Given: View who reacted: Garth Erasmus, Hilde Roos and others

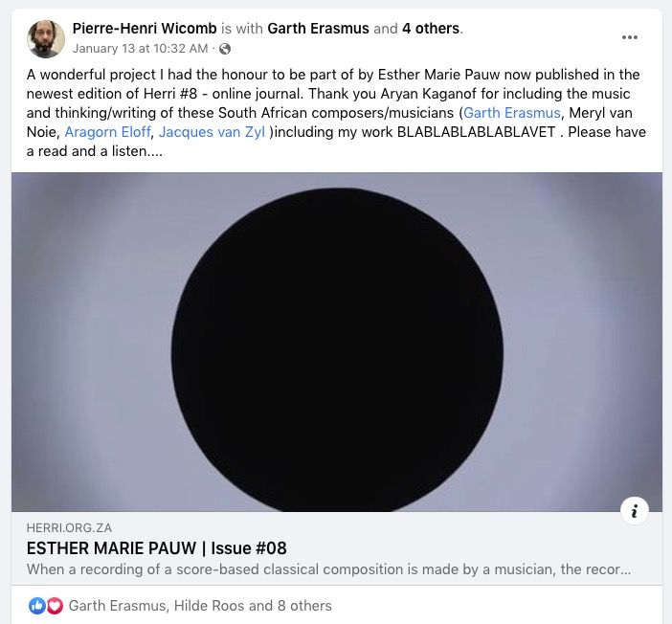Looking at the screenshot, I should coord(200,605).
